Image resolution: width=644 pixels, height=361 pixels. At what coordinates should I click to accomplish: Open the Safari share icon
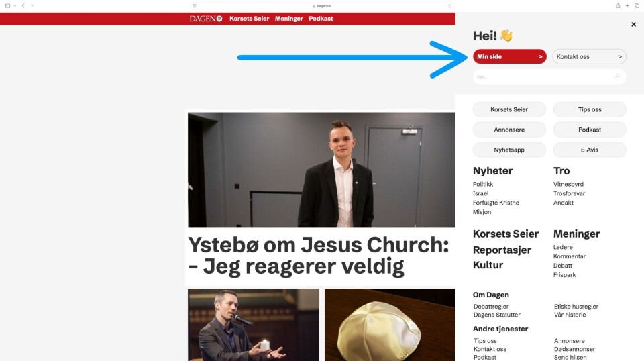[618, 6]
